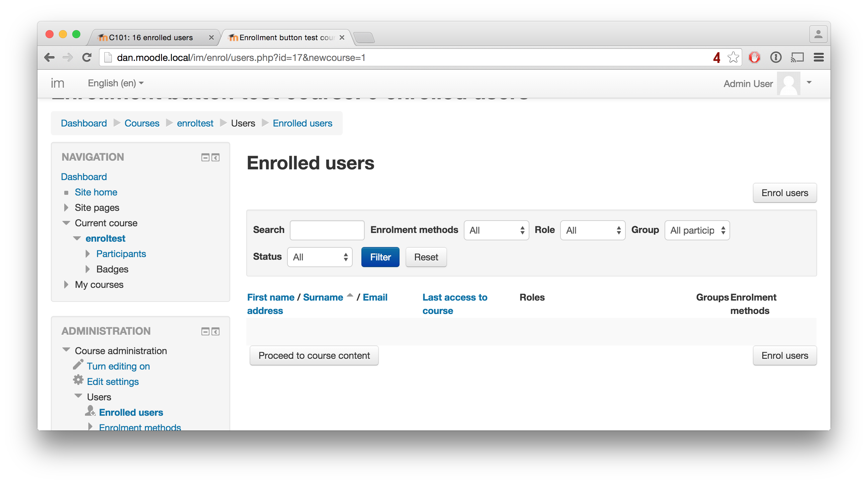Switch to the C101: 16 enrolled users tab
Screen dimensions: 868x484
click(x=151, y=37)
